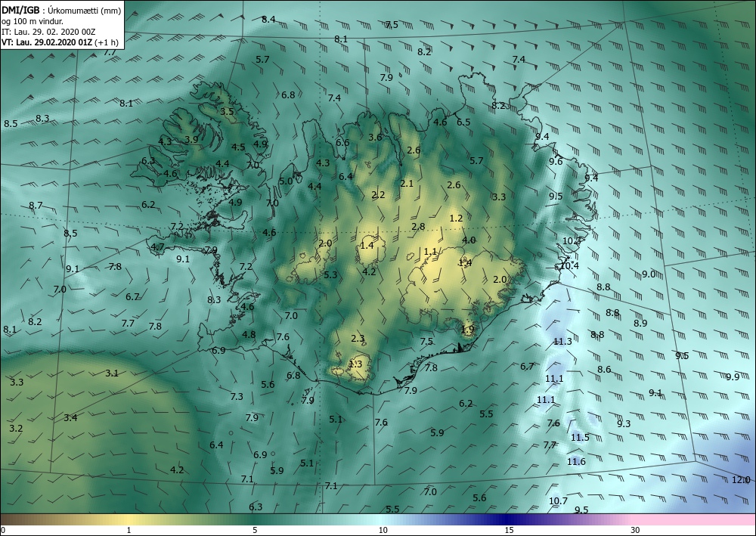Click the 6.6 value on the map
The image size is (756, 536).
click(x=342, y=142)
